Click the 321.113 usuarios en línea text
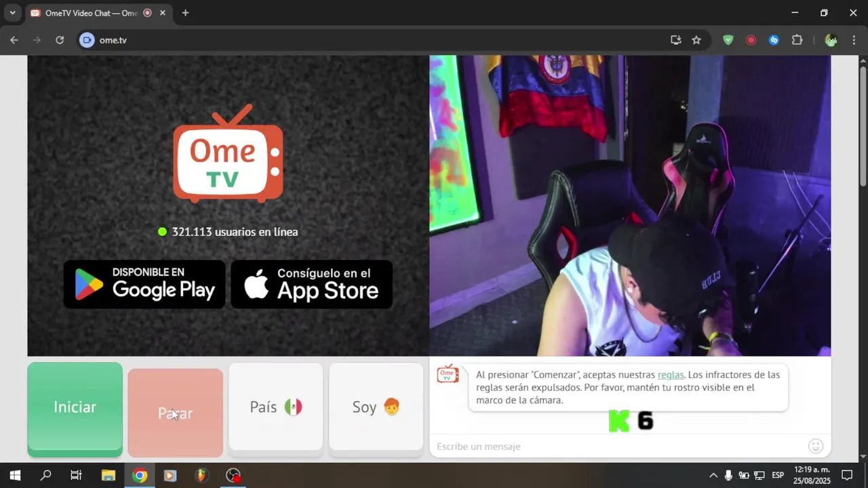This screenshot has height=488, width=868. tap(235, 232)
